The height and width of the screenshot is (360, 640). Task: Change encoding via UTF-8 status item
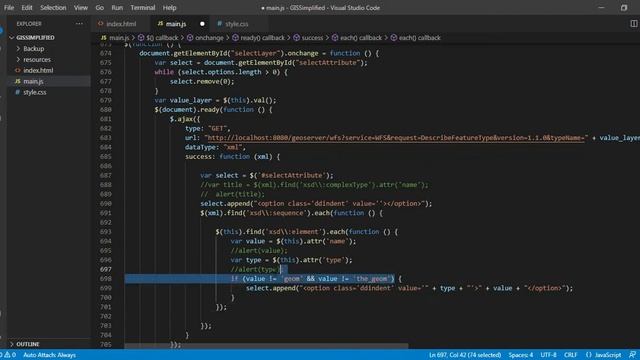point(549,355)
